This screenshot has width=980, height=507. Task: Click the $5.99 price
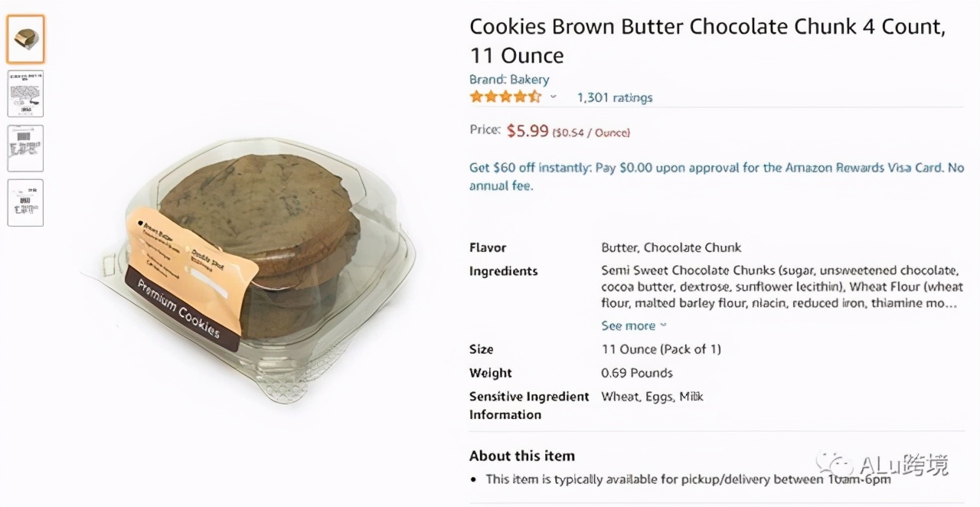point(528,131)
